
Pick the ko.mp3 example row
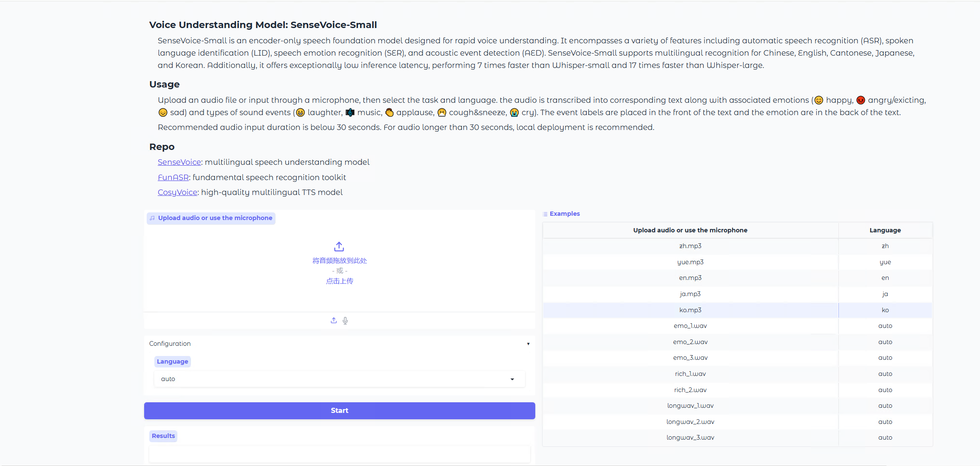[690, 310]
